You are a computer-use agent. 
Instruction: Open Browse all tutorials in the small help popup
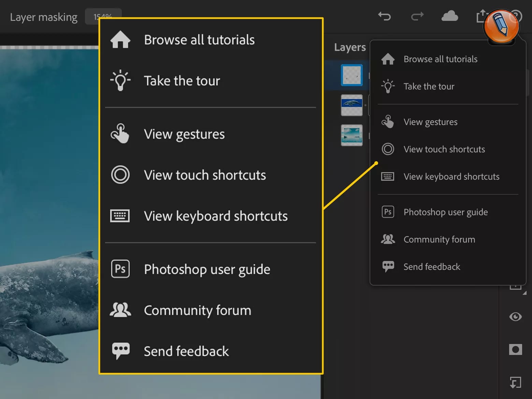(x=448, y=59)
